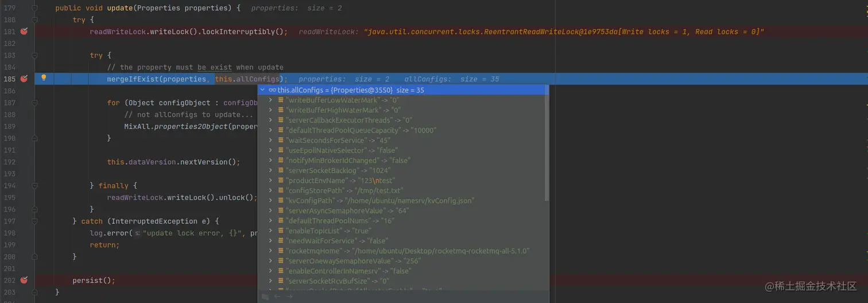
Task: Fold the update method at line 179
Action: tap(34, 8)
